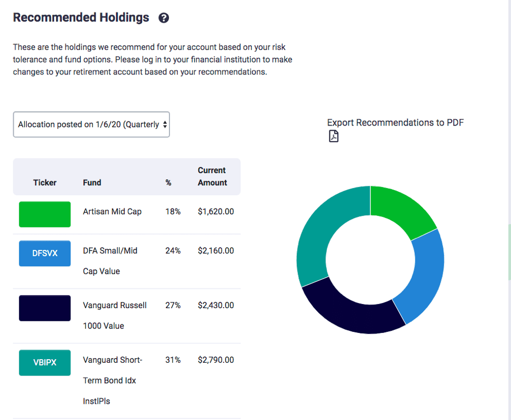This screenshot has width=511, height=420.
Task: Choose a different quarterly allocation from the selector
Action: point(91,124)
